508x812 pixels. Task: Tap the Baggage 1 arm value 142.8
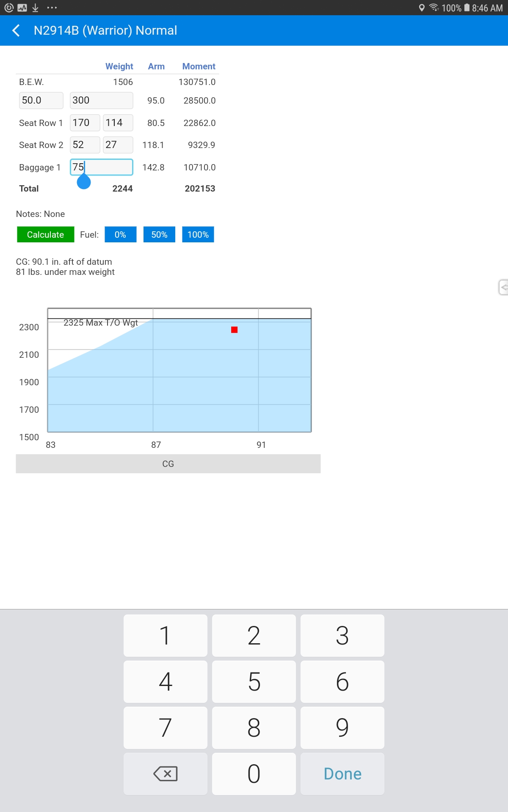point(153,167)
